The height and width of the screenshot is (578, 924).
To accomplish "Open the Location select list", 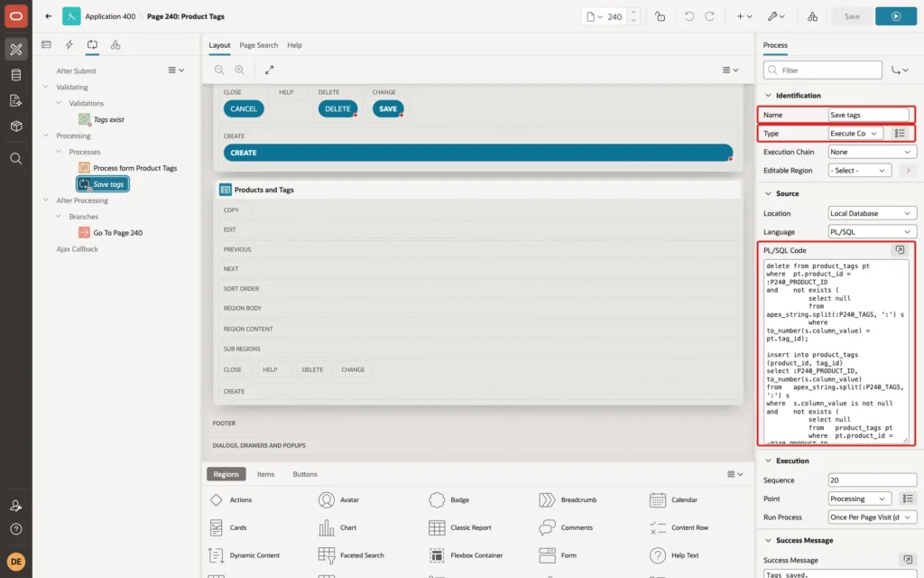I will pos(873,213).
